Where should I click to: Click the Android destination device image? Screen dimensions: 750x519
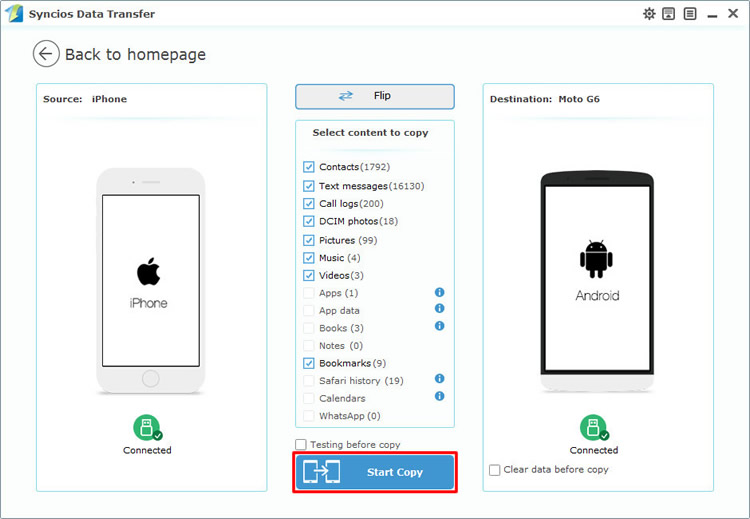coord(597,281)
